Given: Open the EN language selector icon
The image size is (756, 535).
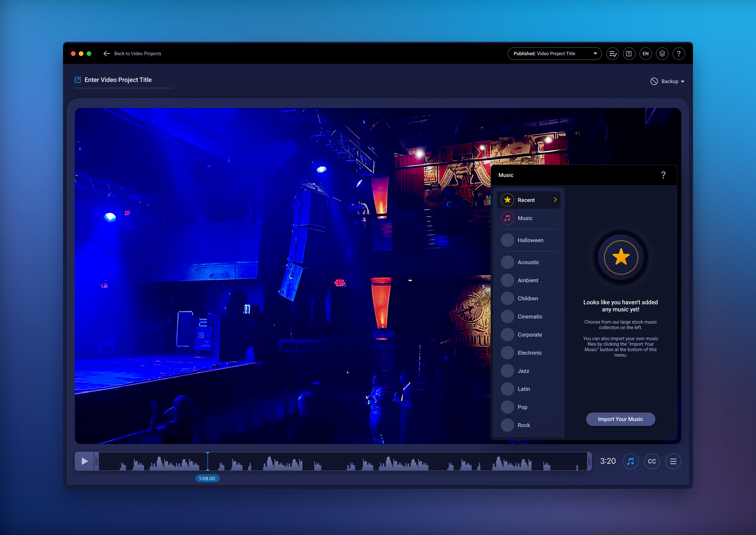Looking at the screenshot, I should (646, 53).
